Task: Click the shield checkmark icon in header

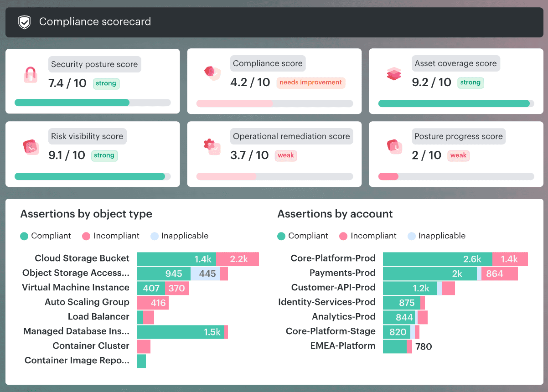Action: (24, 22)
